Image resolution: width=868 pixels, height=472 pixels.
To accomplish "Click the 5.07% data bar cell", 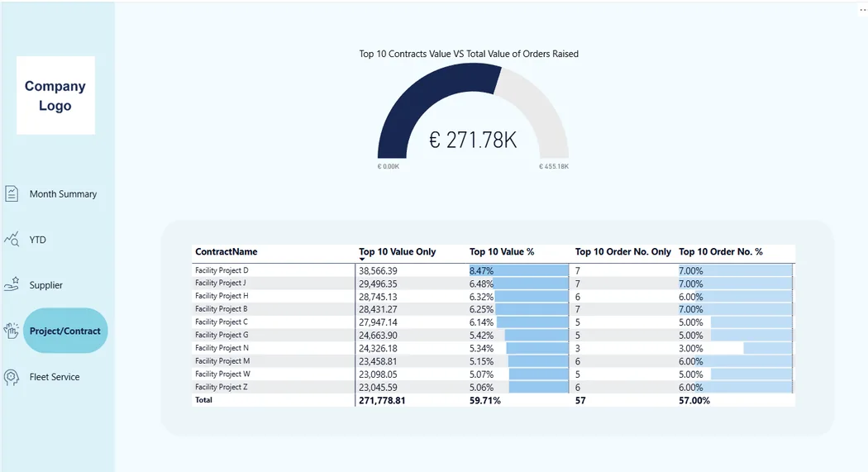I will point(518,374).
